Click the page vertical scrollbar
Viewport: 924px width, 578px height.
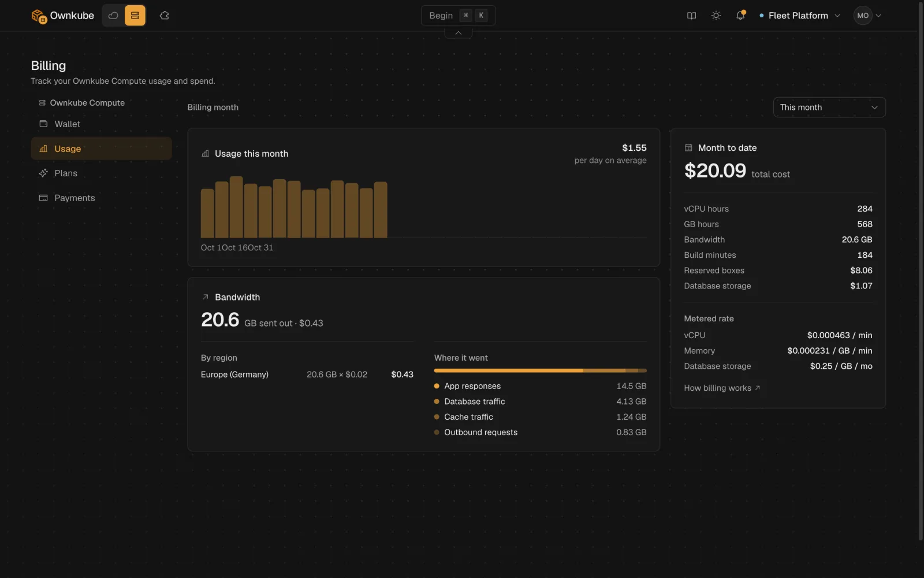coord(921,272)
